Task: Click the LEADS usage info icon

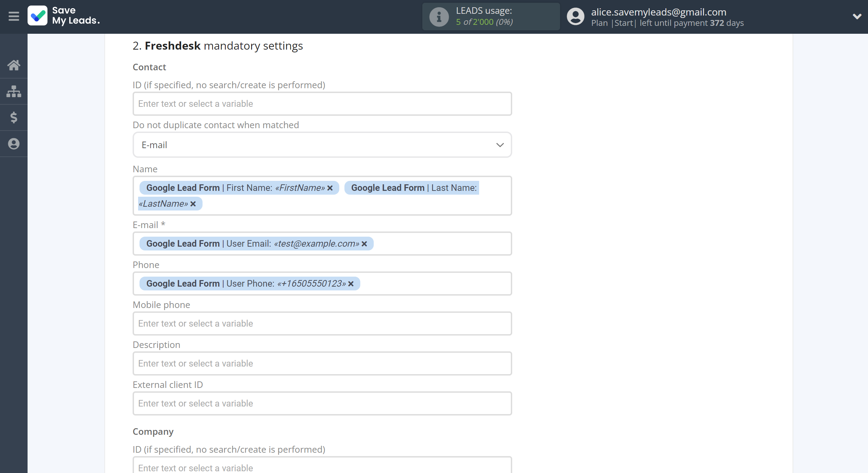Action: tap(439, 17)
